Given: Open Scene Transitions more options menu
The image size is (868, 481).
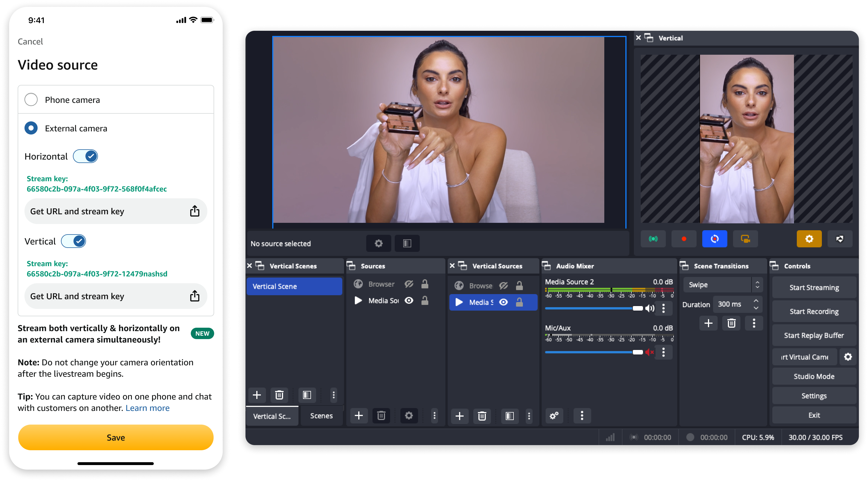Looking at the screenshot, I should pyautogui.click(x=754, y=323).
